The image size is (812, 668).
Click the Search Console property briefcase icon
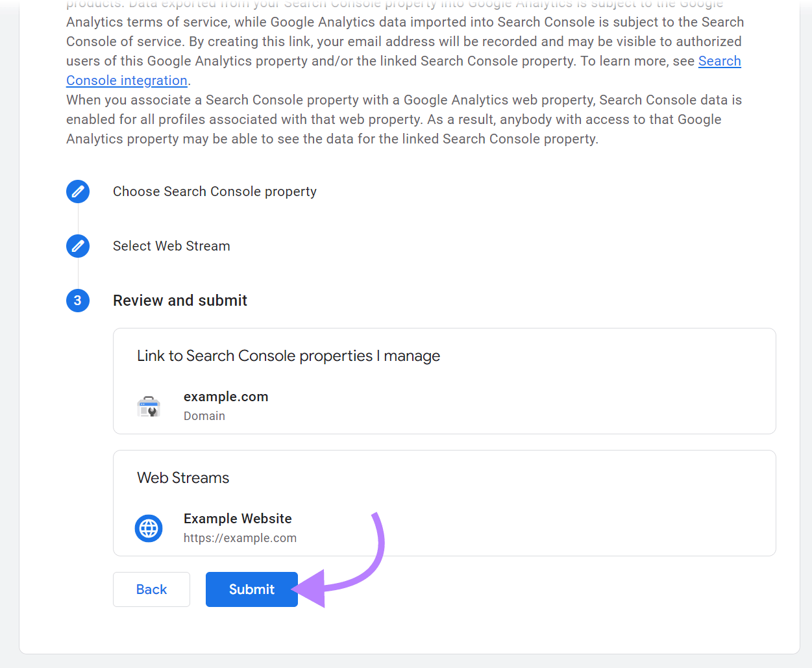pyautogui.click(x=149, y=406)
